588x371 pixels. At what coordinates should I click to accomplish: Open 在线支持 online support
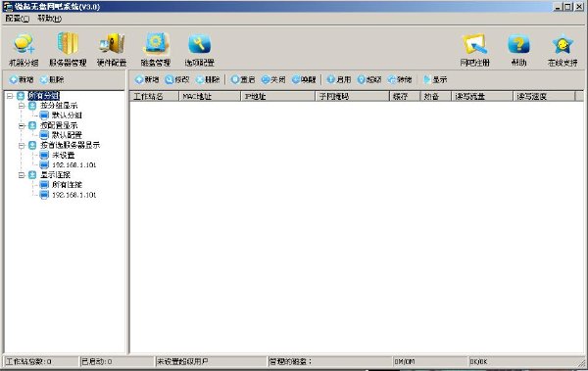click(563, 49)
